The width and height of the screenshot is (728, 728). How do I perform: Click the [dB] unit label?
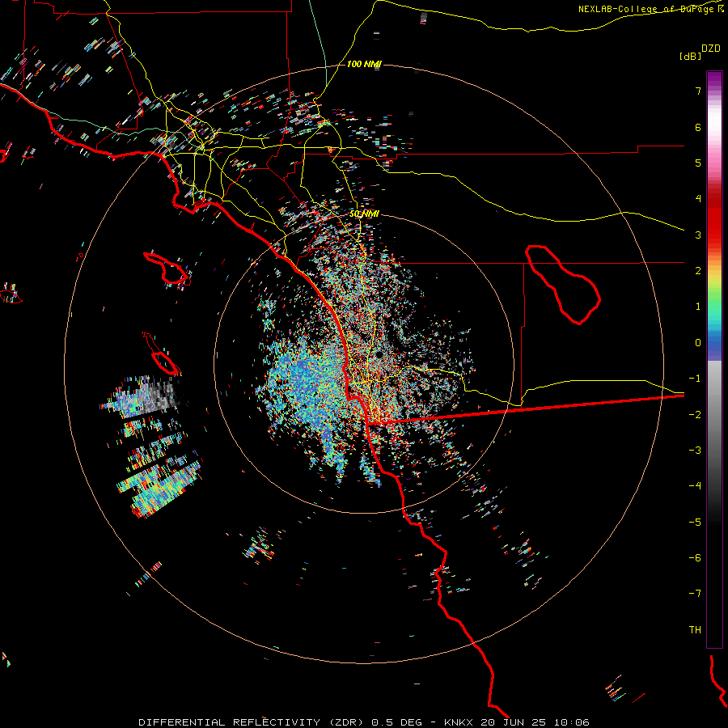point(691,57)
